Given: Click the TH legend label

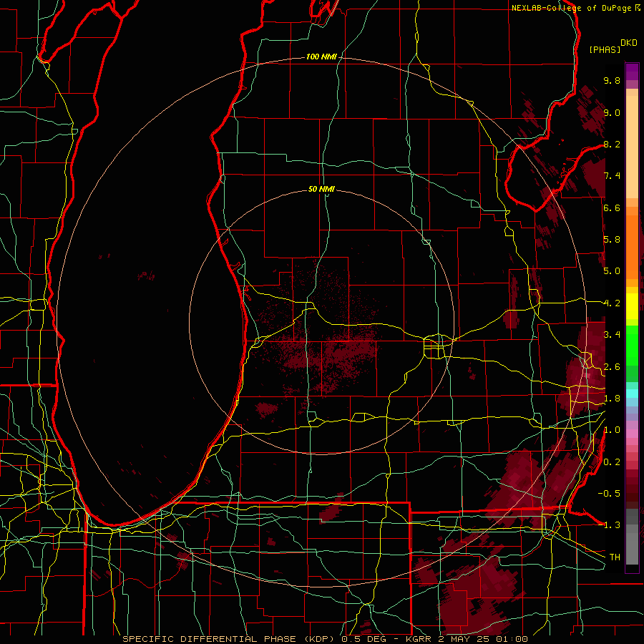Looking at the screenshot, I should [x=615, y=557].
